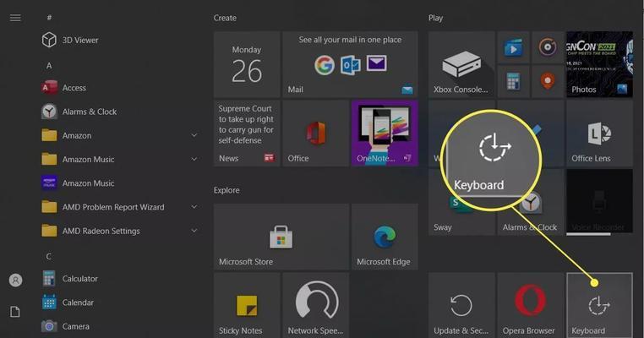Open the OneNote tile
644x338 pixels.
[385, 134]
